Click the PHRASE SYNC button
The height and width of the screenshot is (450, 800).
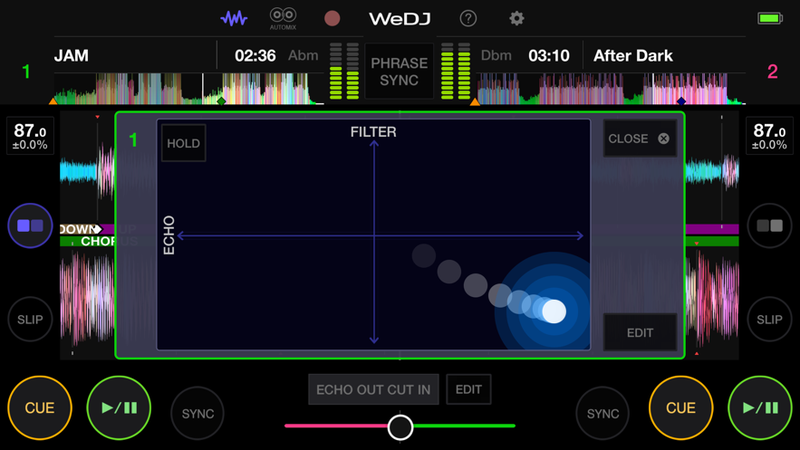[x=399, y=71]
